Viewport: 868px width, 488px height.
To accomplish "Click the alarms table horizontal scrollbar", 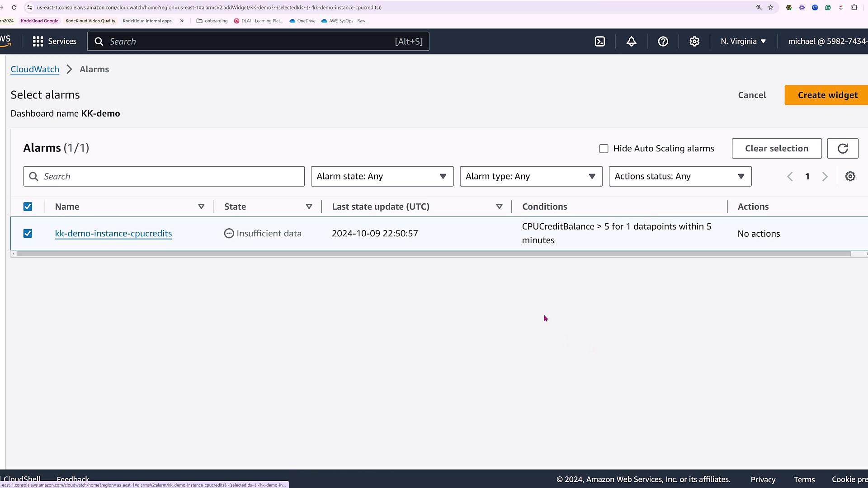I will [433, 254].
